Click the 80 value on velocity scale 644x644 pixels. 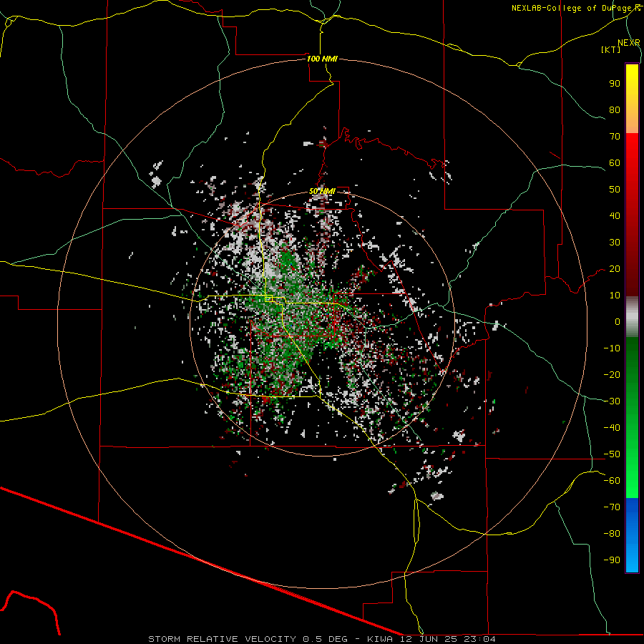click(615, 110)
